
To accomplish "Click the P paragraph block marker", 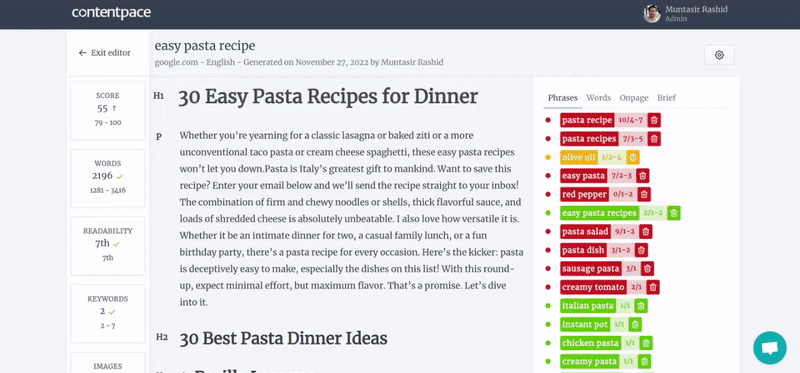I will click(159, 137).
